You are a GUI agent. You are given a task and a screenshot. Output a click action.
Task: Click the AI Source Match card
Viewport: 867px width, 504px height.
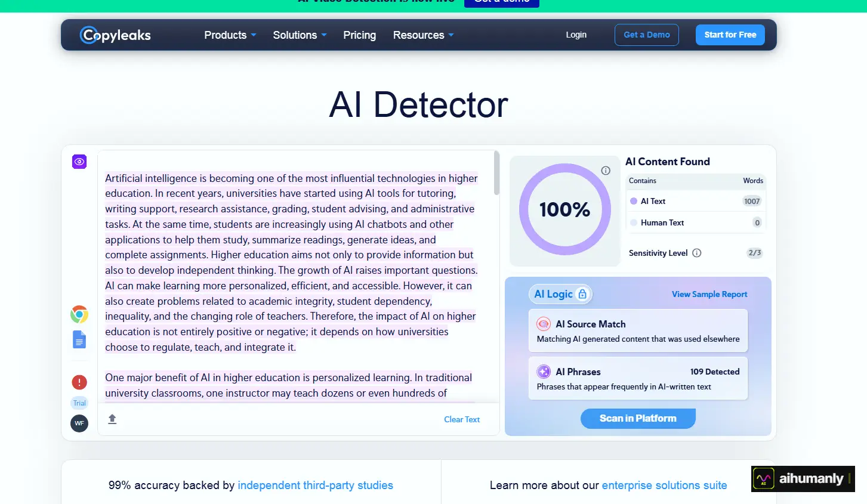638,331
